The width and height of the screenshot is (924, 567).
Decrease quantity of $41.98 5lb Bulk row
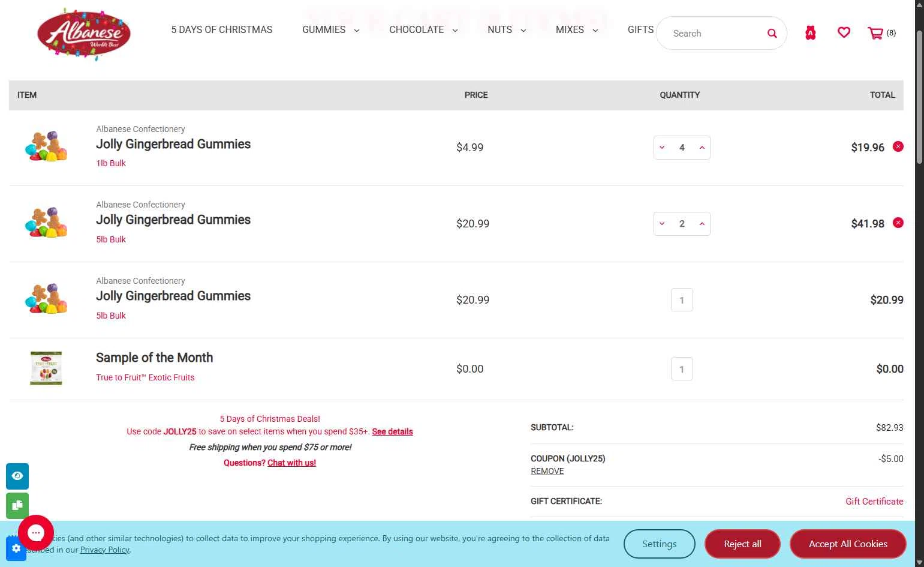pos(662,224)
